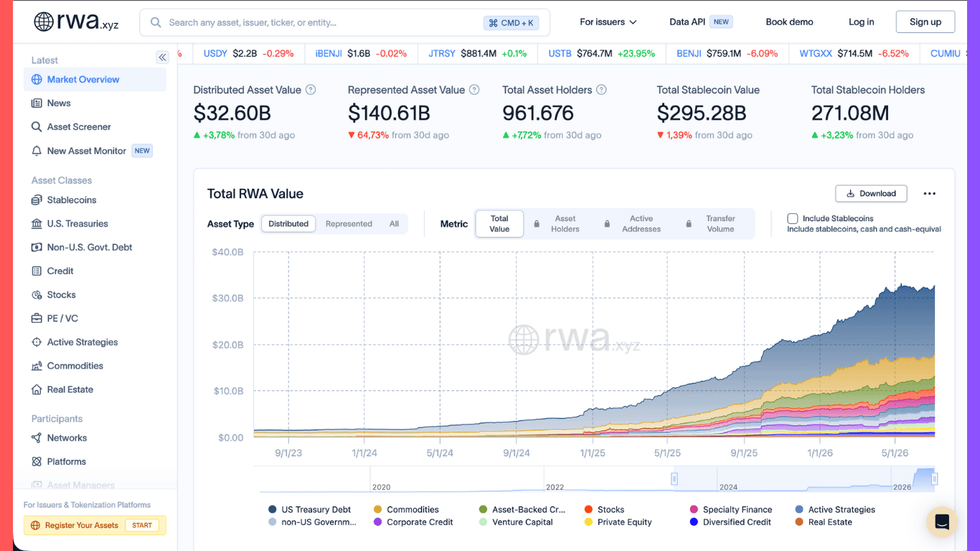Click the Platforms icon in sidebar
Image resolution: width=980 pixels, height=551 pixels.
pos(37,462)
